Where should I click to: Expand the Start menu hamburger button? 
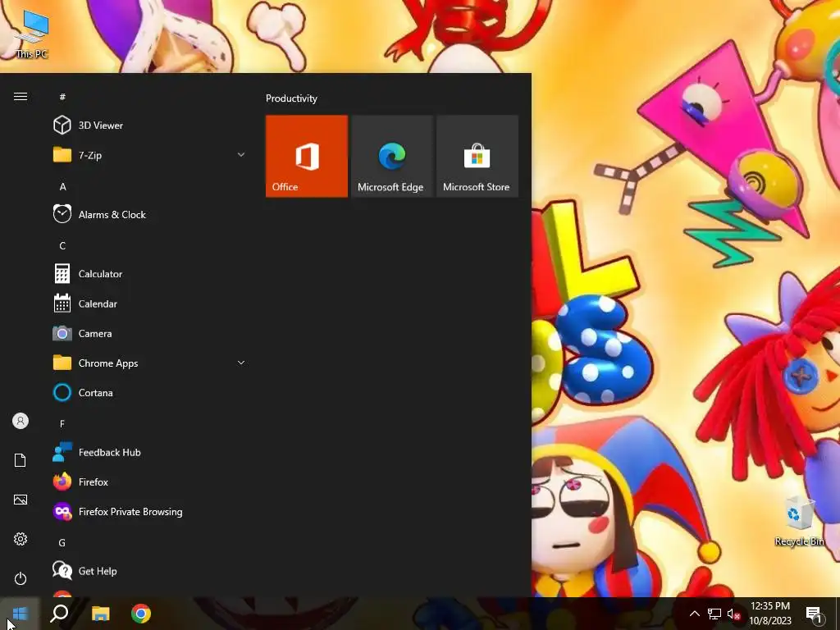tap(21, 97)
